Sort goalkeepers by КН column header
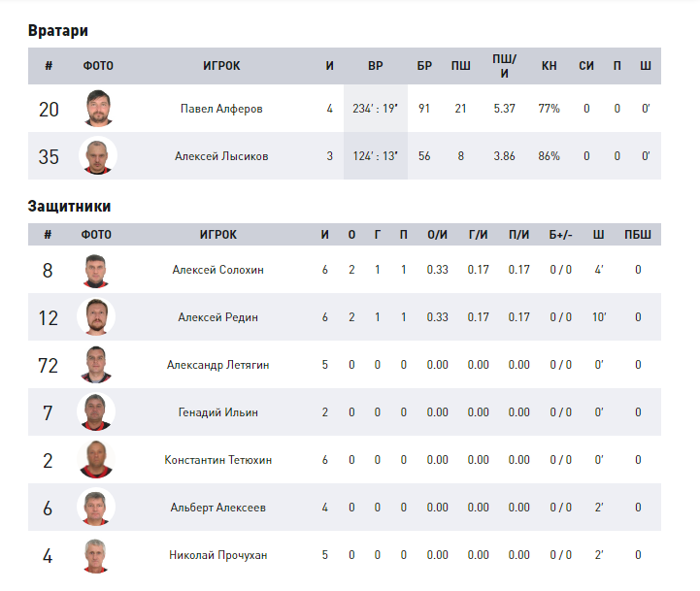 coord(550,66)
